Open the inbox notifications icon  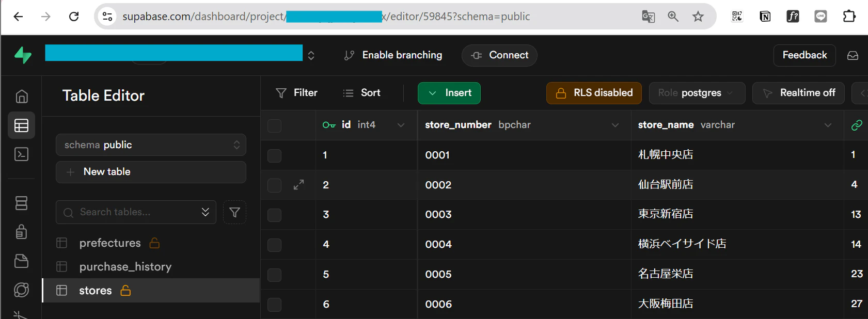tap(853, 55)
